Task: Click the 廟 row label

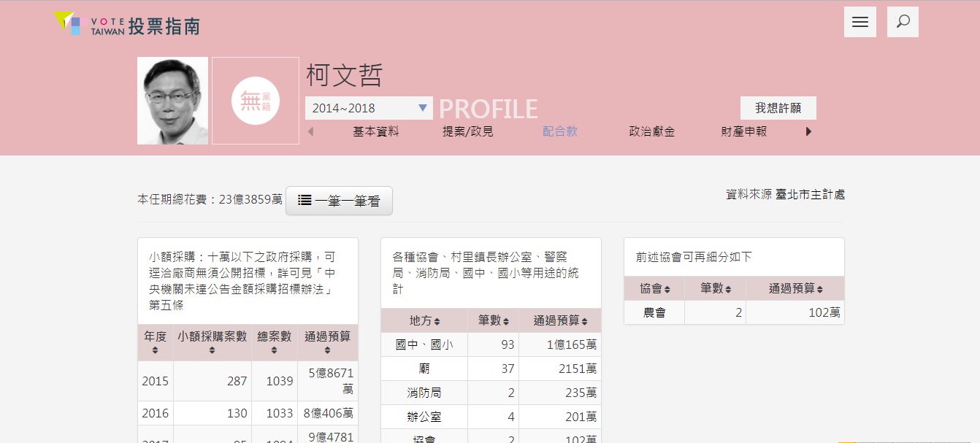Action: point(424,369)
